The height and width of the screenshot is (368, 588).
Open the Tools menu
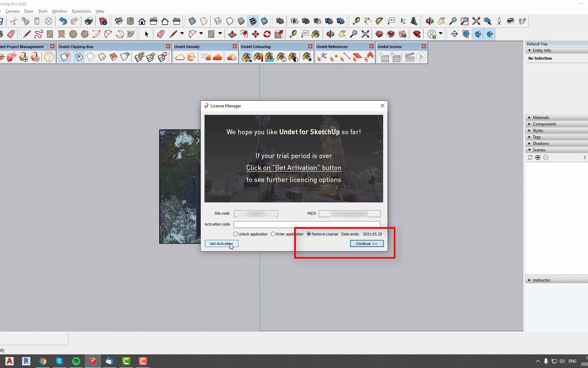coord(43,11)
